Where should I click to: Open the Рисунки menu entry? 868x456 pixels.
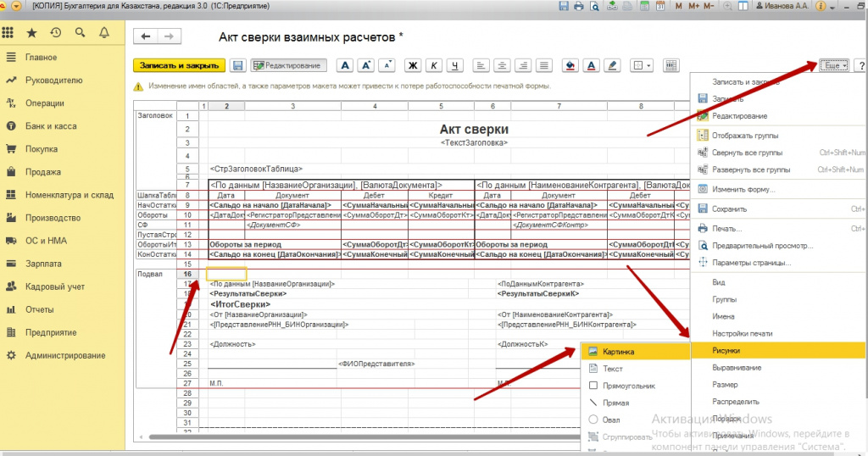778,350
